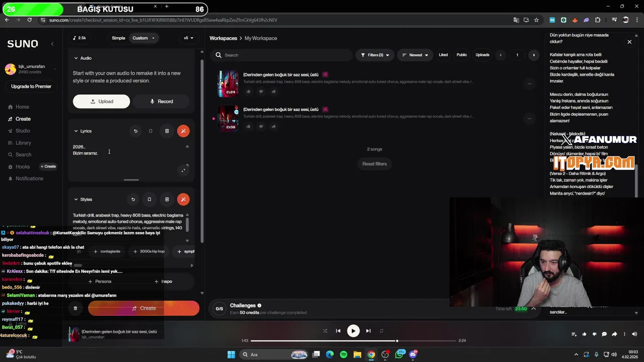Screen dimensions: 644x362
Task: Close the lyrics side panel
Action: 629,42
